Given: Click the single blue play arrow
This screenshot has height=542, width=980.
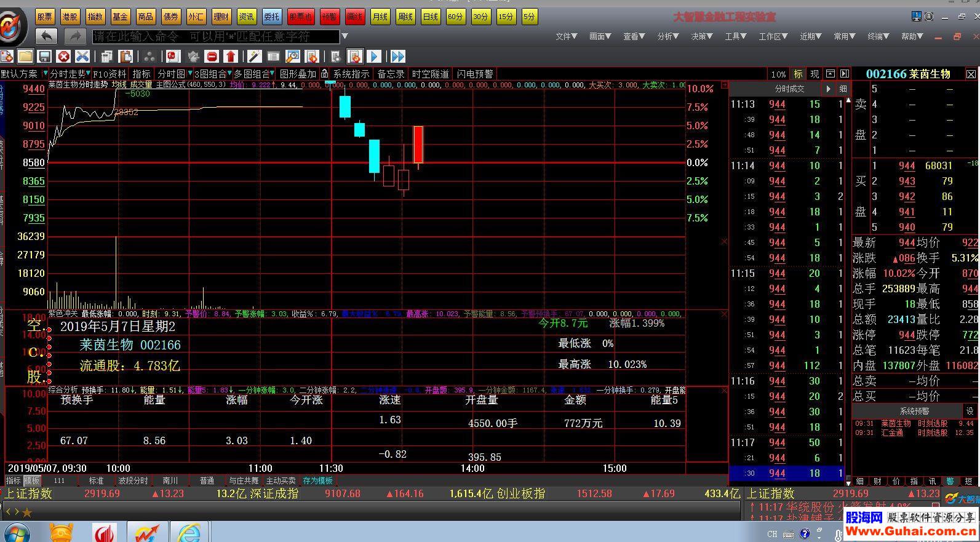Looking at the screenshot, I should (x=373, y=57).
